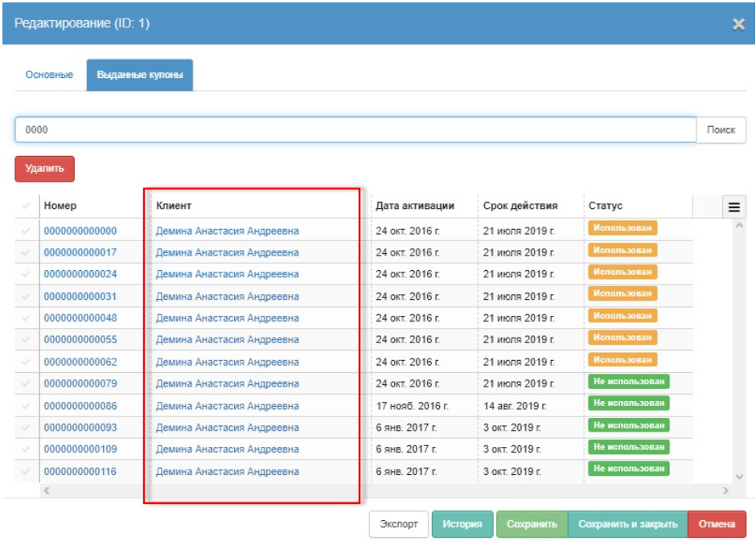The height and width of the screenshot is (553, 756).
Task: Close the editing dialog with X
Action: (738, 24)
